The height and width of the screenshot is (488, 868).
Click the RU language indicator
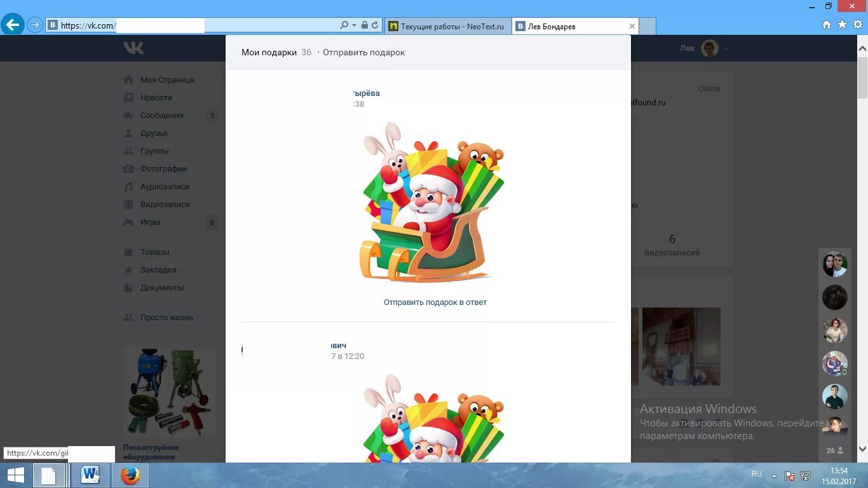click(x=756, y=474)
